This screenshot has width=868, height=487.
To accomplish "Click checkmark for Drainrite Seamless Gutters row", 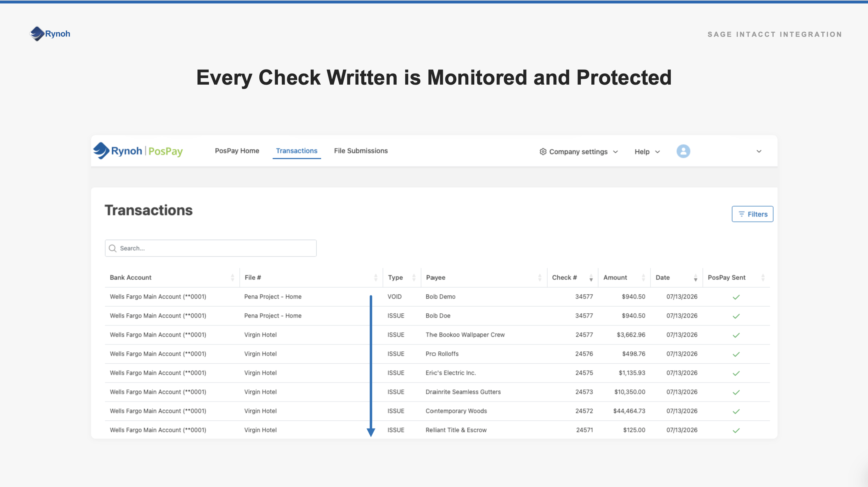I will pyautogui.click(x=736, y=392).
